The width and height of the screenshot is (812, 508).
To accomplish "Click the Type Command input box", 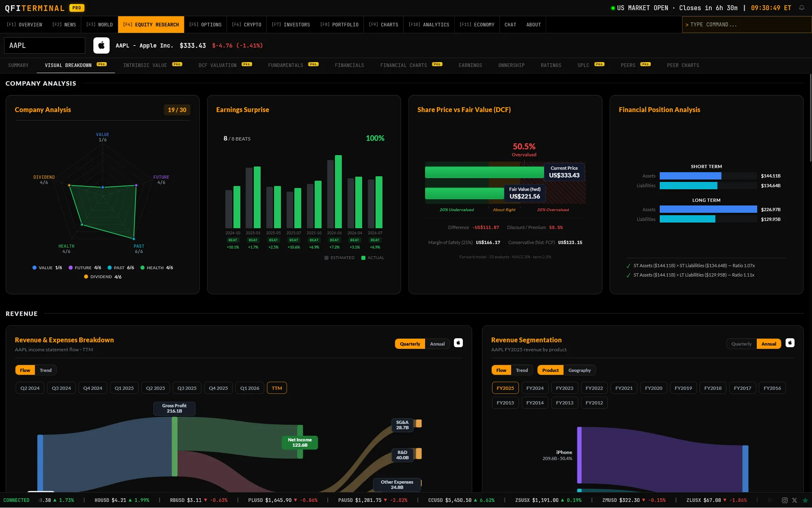I will [x=747, y=25].
